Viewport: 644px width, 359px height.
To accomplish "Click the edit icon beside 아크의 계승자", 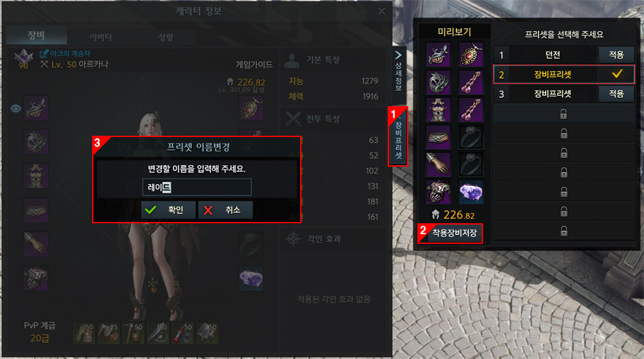I will tap(44, 53).
